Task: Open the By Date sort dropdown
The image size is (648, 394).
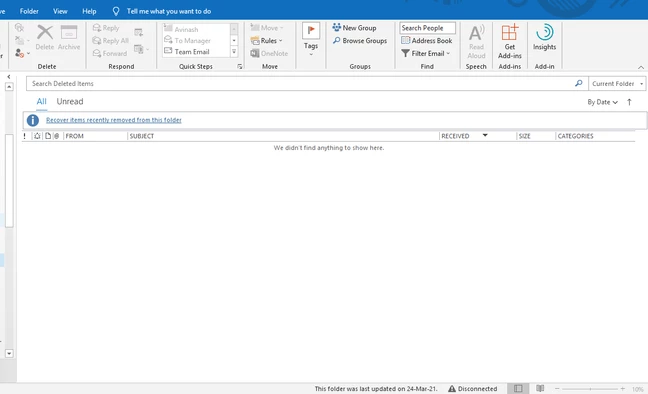Action: pyautogui.click(x=603, y=102)
